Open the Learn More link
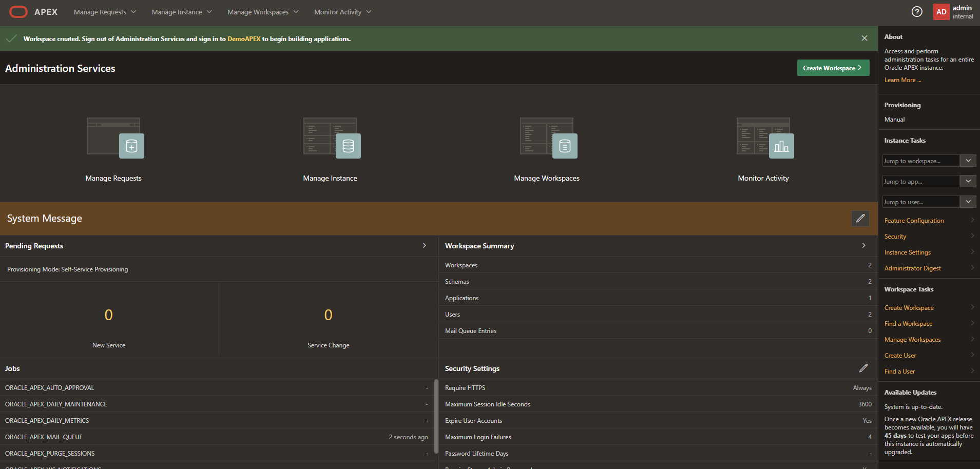Image resolution: width=980 pixels, height=469 pixels. (902, 80)
